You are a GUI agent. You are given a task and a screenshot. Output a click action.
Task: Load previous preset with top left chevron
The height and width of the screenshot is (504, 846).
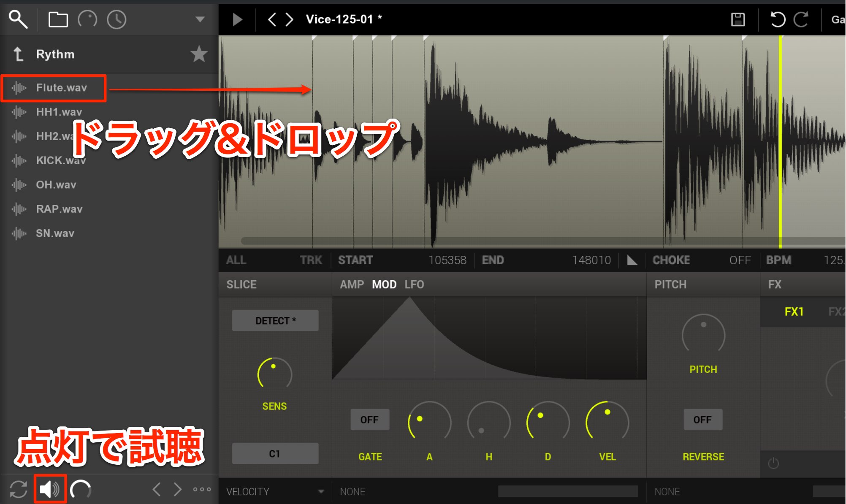click(x=272, y=19)
